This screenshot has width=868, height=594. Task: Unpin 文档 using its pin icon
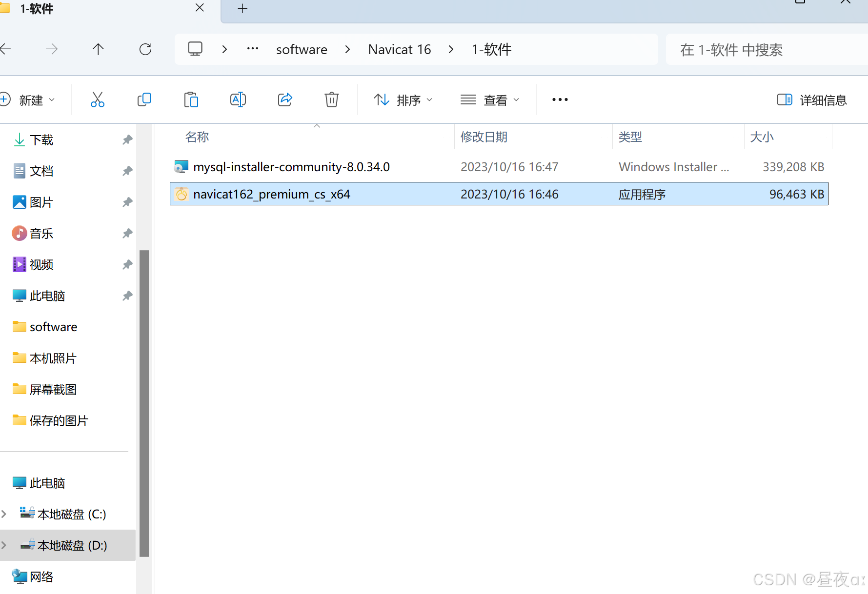(127, 171)
